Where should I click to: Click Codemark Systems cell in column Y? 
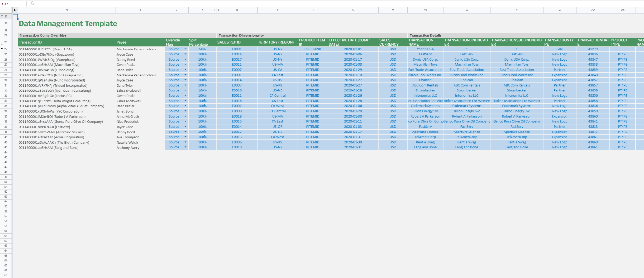coord(517,106)
